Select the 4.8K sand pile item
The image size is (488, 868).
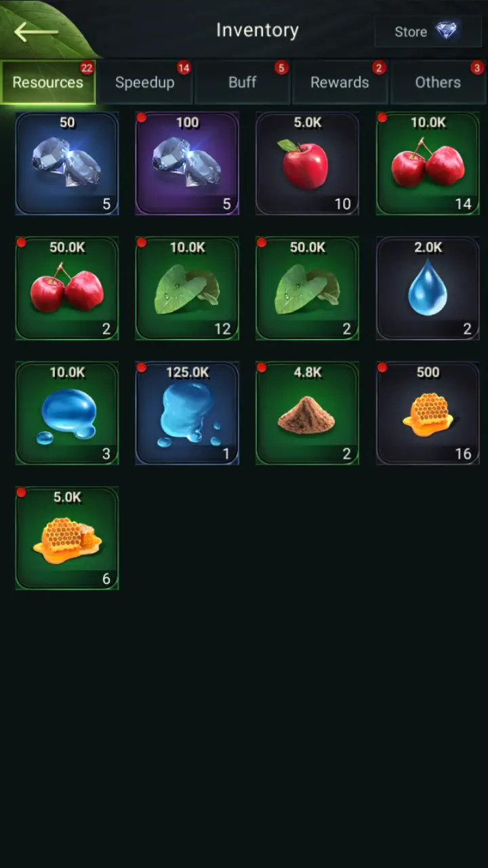(307, 413)
